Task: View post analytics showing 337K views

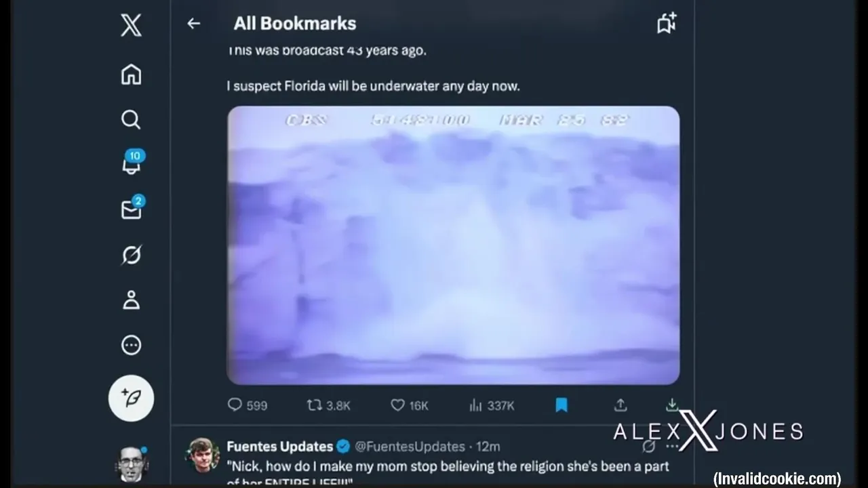Action: click(492, 405)
